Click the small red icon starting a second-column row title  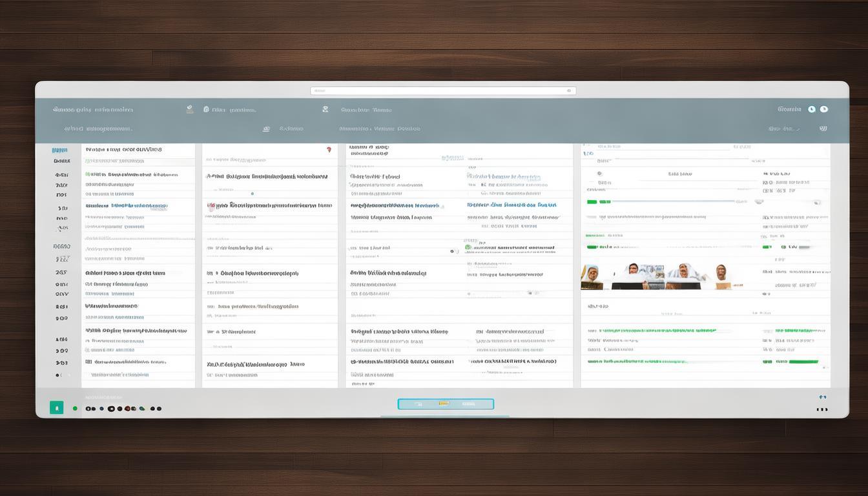(x=211, y=206)
